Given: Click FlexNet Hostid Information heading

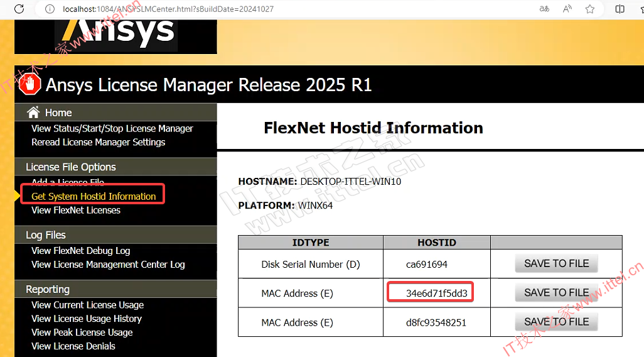Looking at the screenshot, I should coord(373,128).
